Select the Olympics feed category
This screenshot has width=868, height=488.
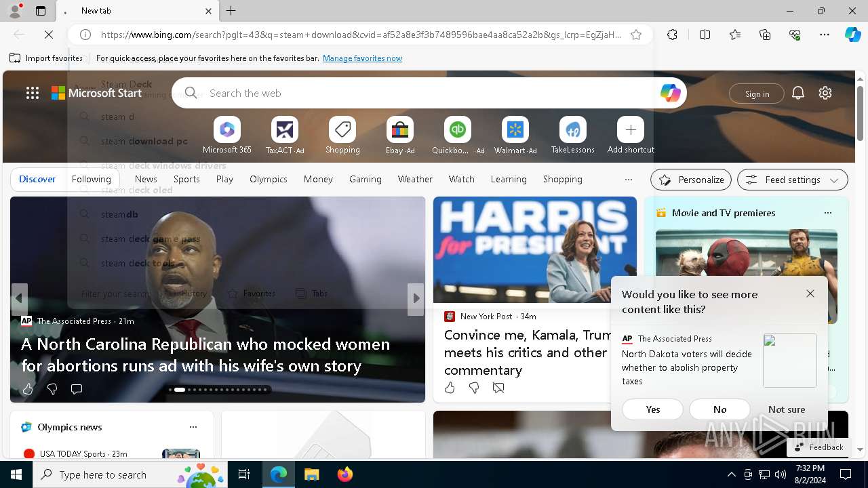pyautogui.click(x=269, y=179)
